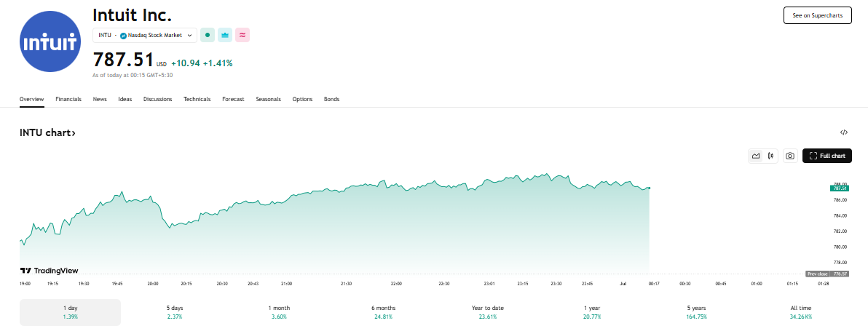Select the 1 year range
The image size is (868, 326).
pos(592,312)
